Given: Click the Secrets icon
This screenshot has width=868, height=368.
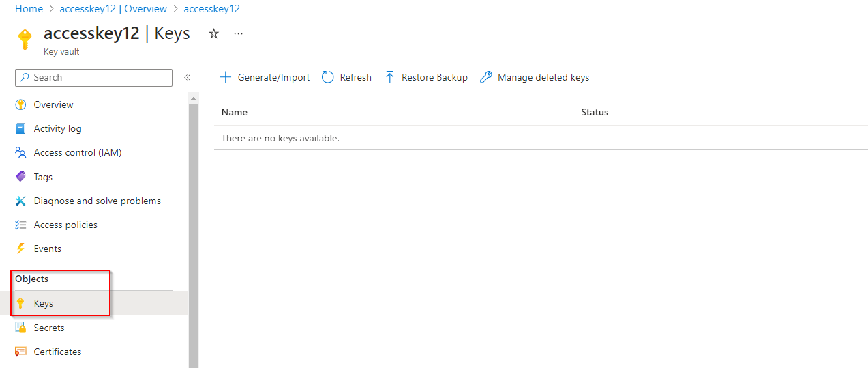Looking at the screenshot, I should pyautogui.click(x=20, y=328).
